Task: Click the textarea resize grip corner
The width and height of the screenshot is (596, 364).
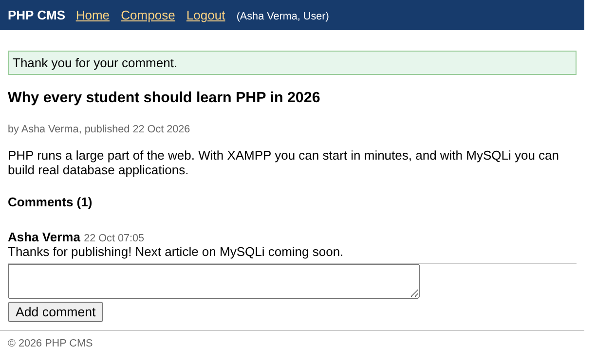Action: tap(414, 293)
